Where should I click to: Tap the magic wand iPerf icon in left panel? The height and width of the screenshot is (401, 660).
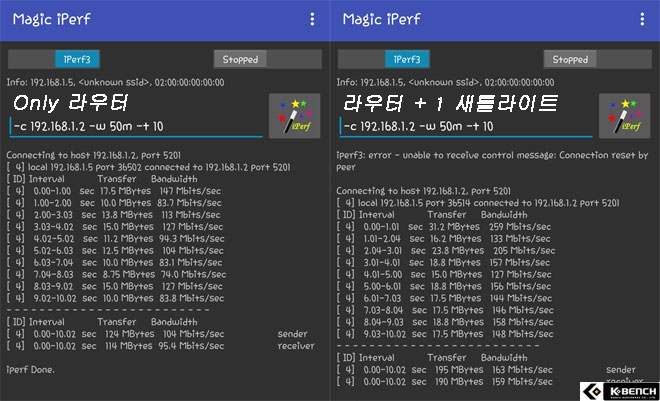point(295,116)
